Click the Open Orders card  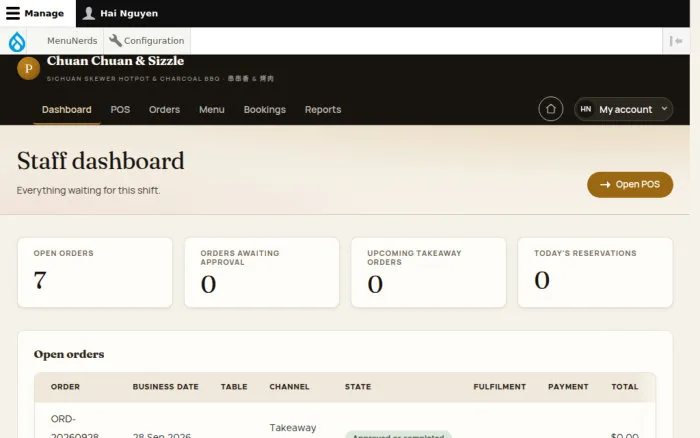pos(95,272)
